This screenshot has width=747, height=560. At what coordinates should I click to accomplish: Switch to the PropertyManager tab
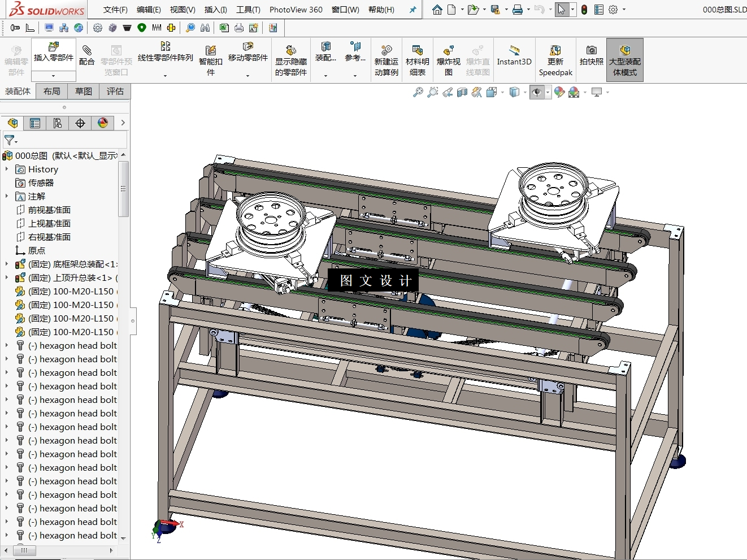(35, 123)
